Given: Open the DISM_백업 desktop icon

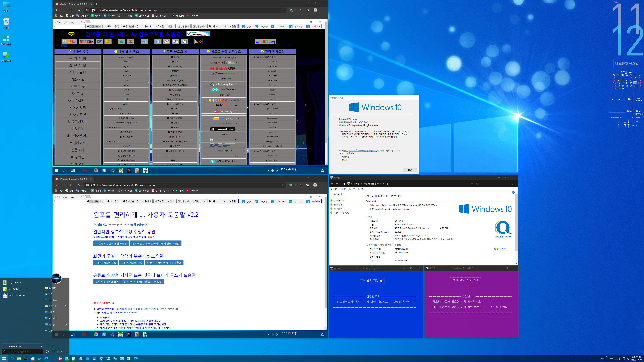Looking at the screenshot, I should coord(6,40).
